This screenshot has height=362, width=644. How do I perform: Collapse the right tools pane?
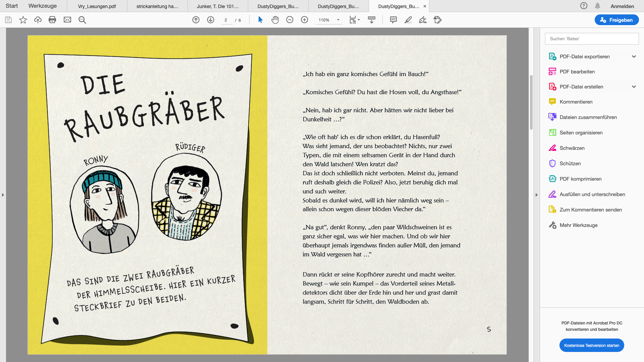(536, 195)
